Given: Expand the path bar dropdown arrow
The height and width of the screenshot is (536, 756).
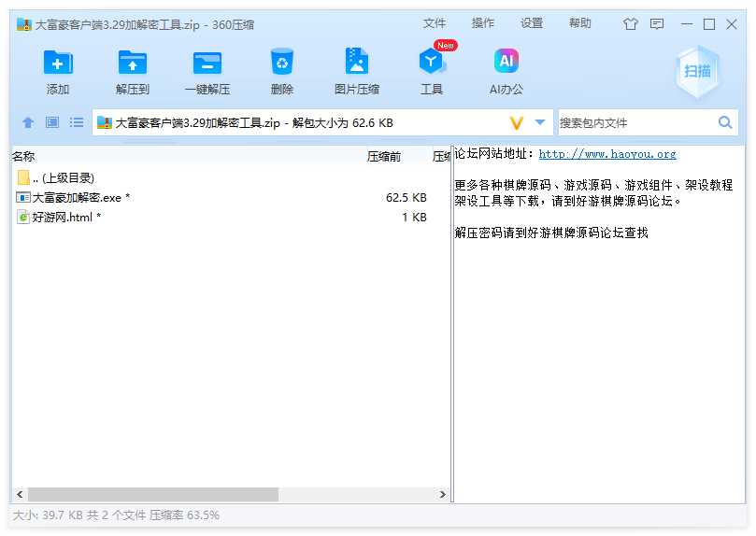Looking at the screenshot, I should tap(540, 122).
